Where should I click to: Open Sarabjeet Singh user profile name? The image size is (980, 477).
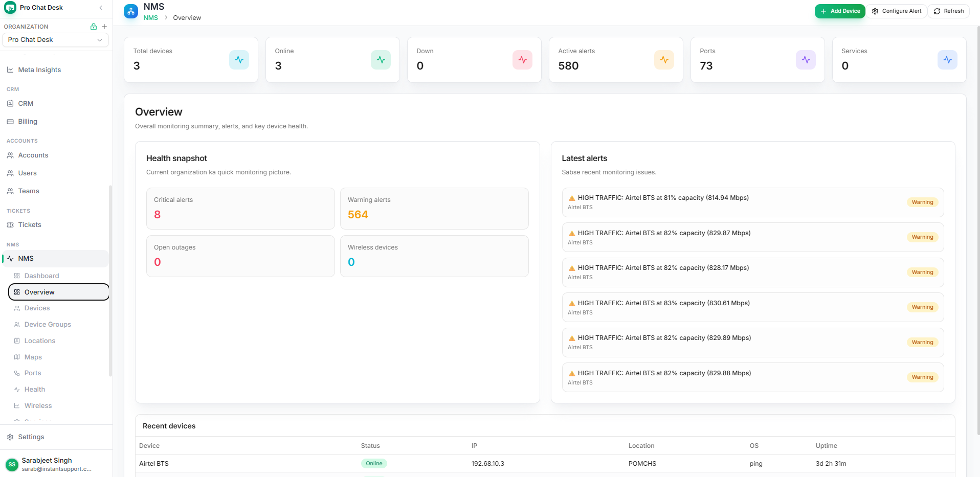[47, 461]
